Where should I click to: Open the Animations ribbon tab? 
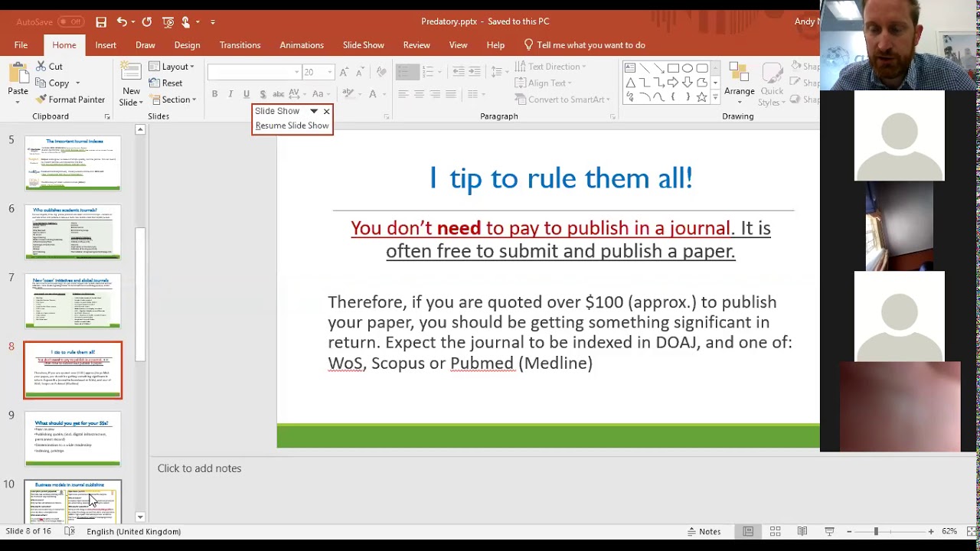point(302,45)
